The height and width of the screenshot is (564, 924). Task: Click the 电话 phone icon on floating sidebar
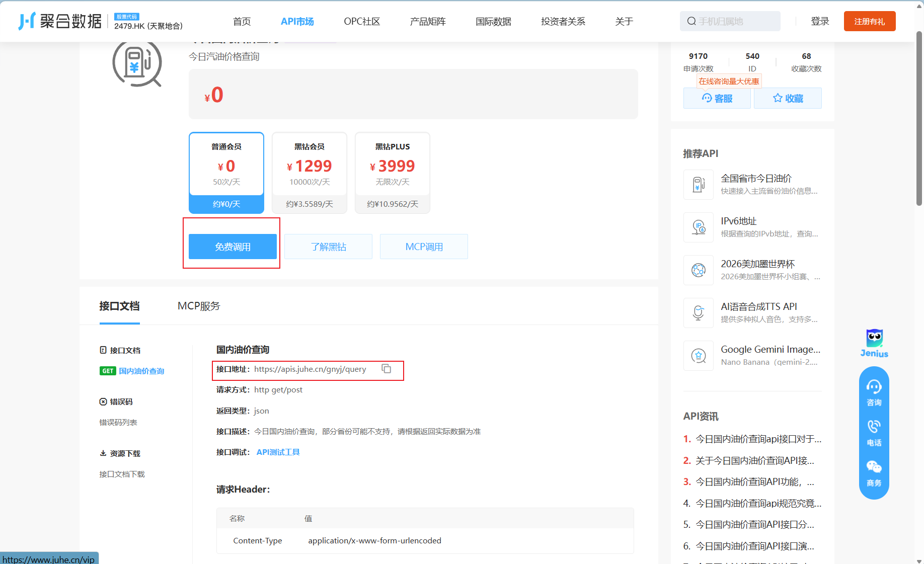874,427
